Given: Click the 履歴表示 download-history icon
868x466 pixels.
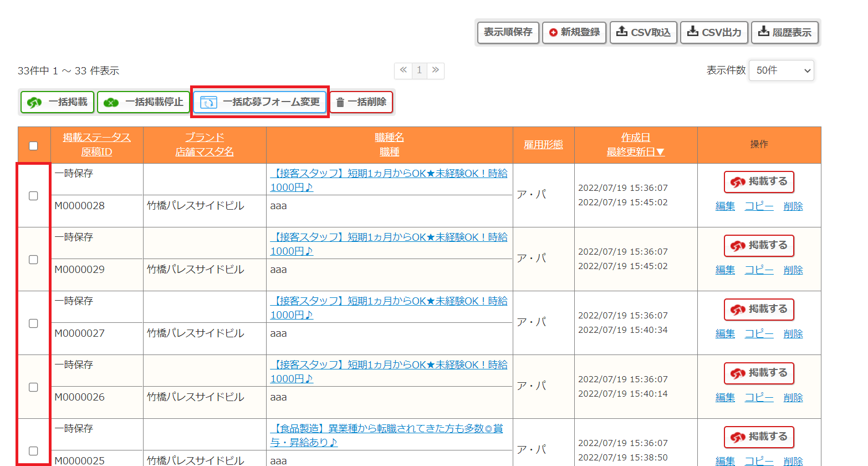Looking at the screenshot, I should point(763,32).
